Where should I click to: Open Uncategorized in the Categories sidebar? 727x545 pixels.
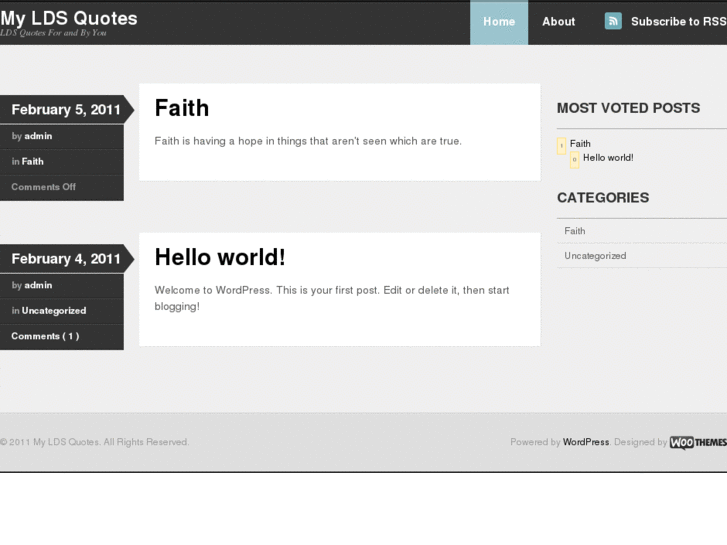point(595,256)
